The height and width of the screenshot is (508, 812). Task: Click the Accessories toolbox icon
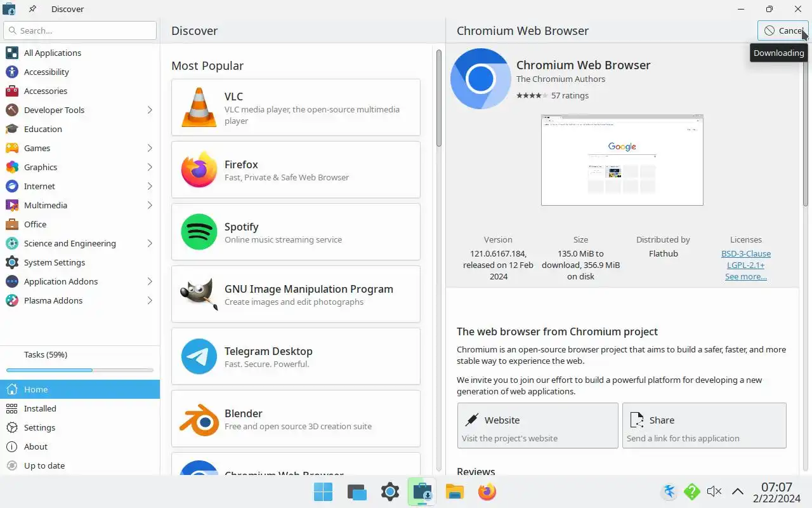pyautogui.click(x=12, y=91)
